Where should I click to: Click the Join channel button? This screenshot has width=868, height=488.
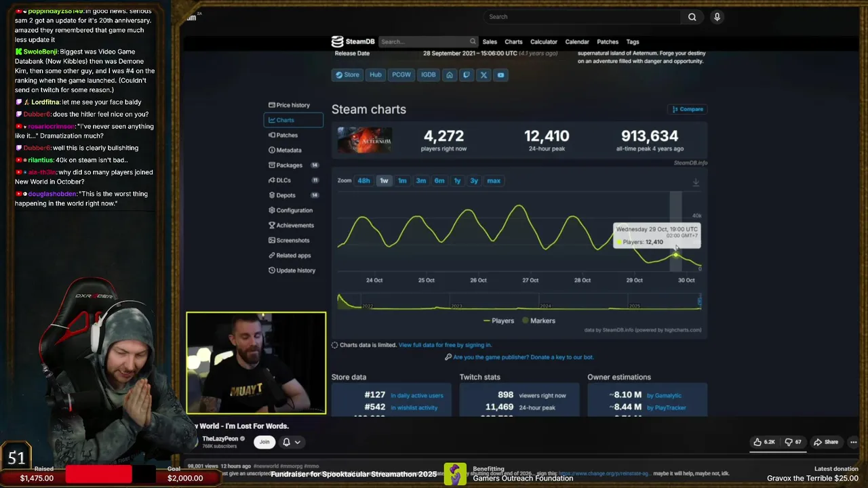click(264, 442)
